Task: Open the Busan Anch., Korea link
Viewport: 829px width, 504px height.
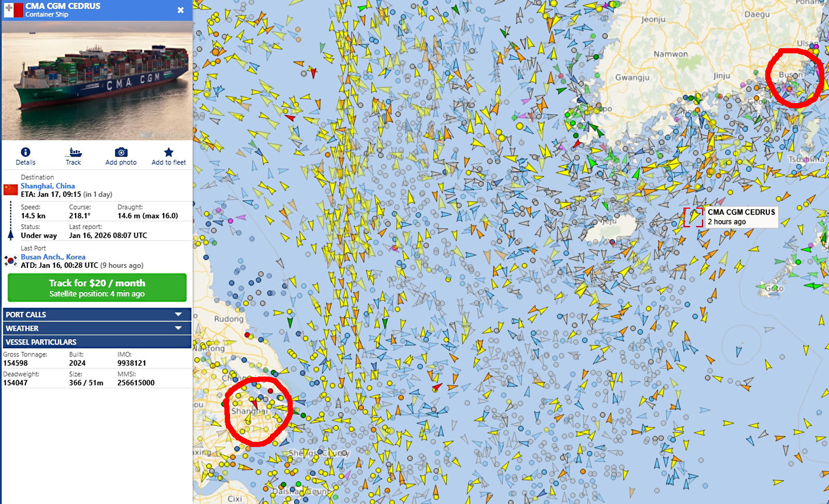Action: click(x=53, y=257)
